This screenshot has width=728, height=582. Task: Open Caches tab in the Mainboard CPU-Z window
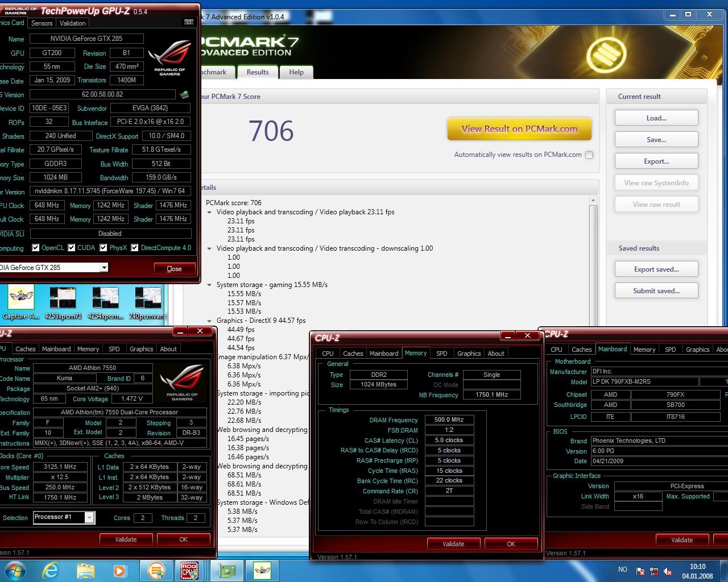coord(581,350)
